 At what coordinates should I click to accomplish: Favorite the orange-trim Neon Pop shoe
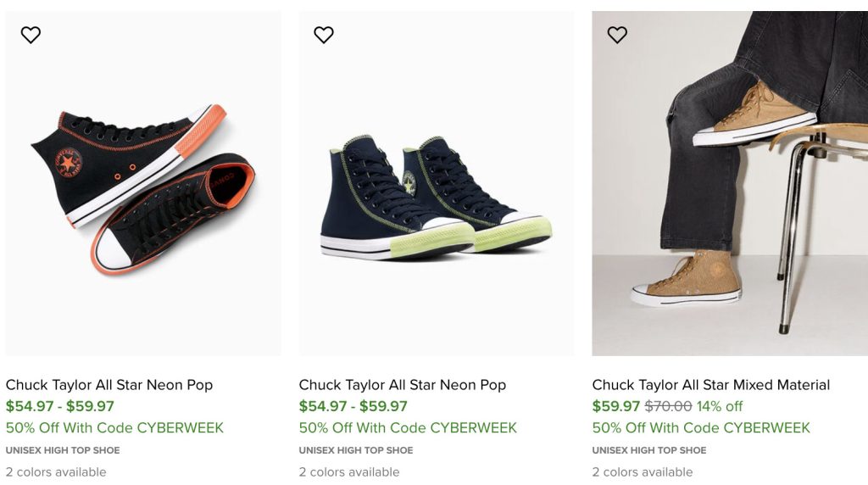[x=31, y=35]
